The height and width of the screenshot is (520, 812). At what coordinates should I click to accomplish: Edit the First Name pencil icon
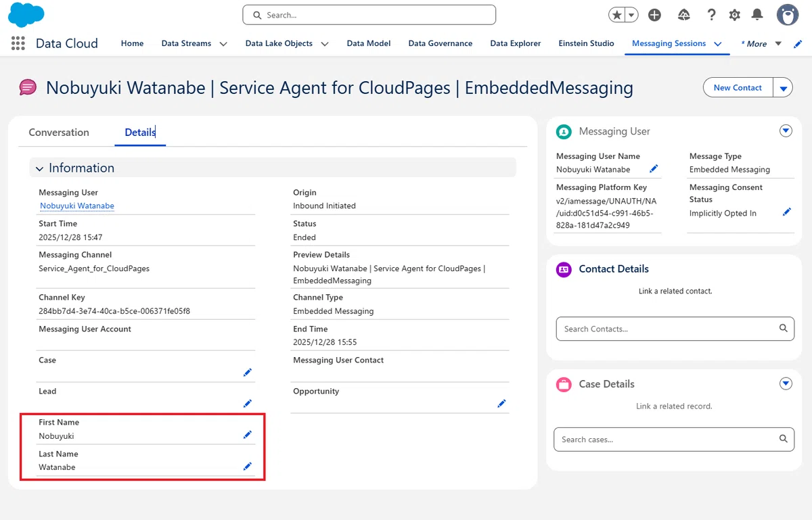coord(248,435)
